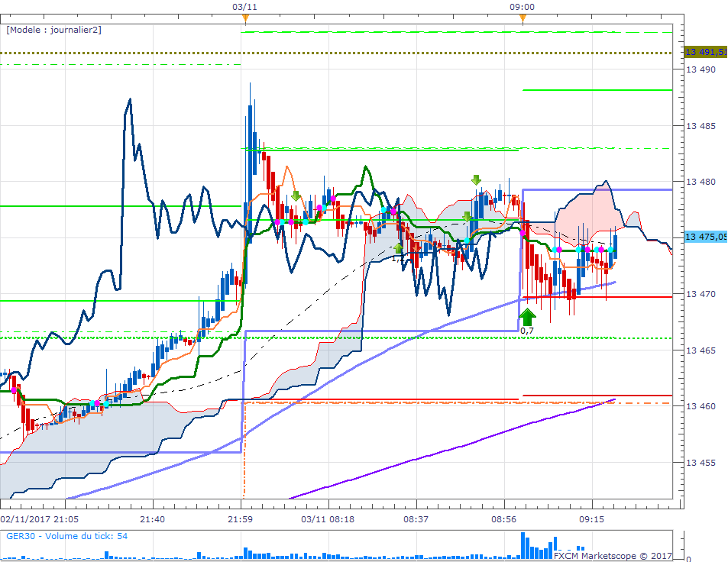Click the 09:15 time axis label

(x=591, y=518)
